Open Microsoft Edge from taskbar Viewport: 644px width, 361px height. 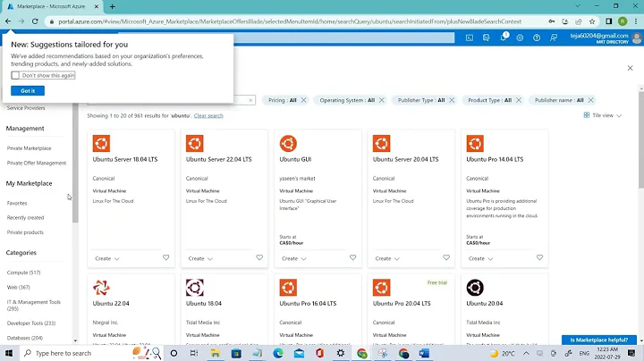pyautogui.click(x=278, y=353)
